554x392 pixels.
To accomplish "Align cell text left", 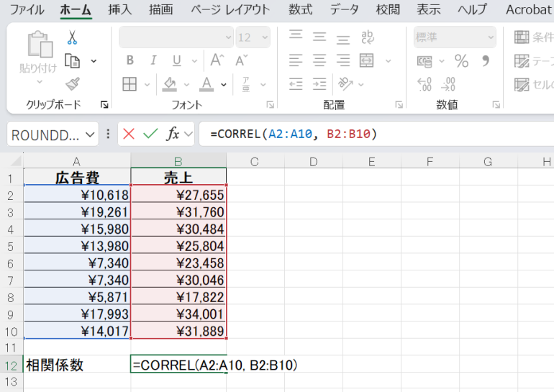I will click(296, 60).
